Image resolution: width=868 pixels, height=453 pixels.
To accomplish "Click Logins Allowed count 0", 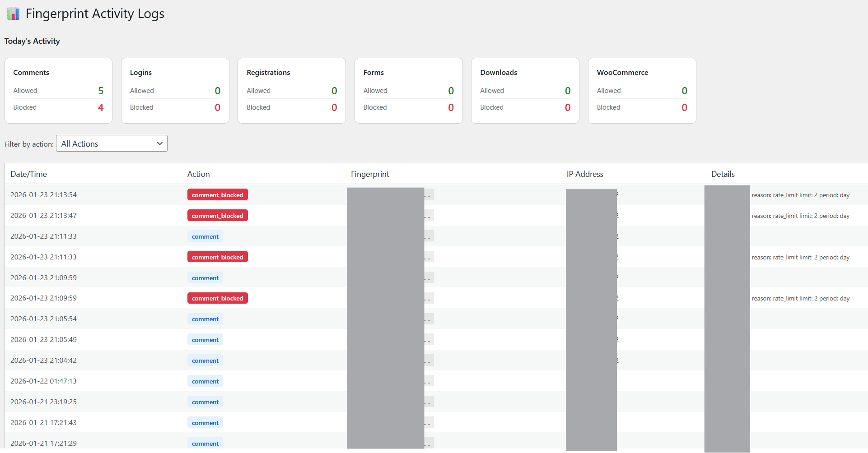I will 218,91.
